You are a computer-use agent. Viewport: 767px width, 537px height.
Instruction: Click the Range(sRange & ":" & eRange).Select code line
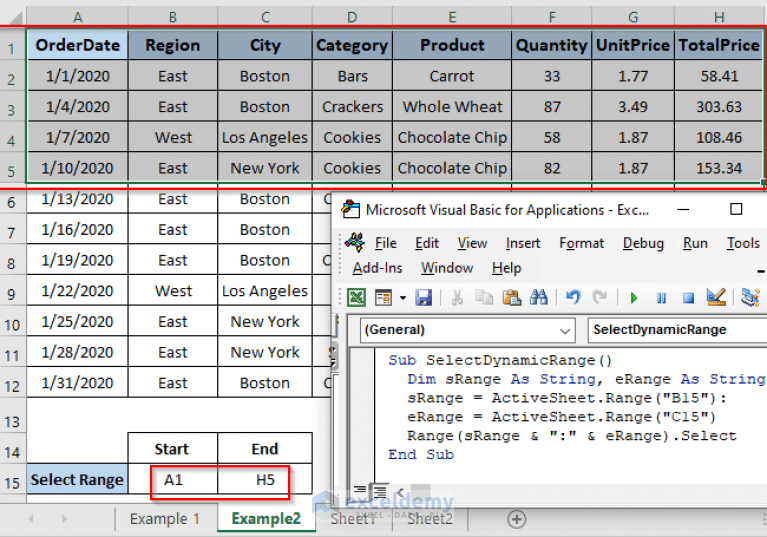[571, 436]
